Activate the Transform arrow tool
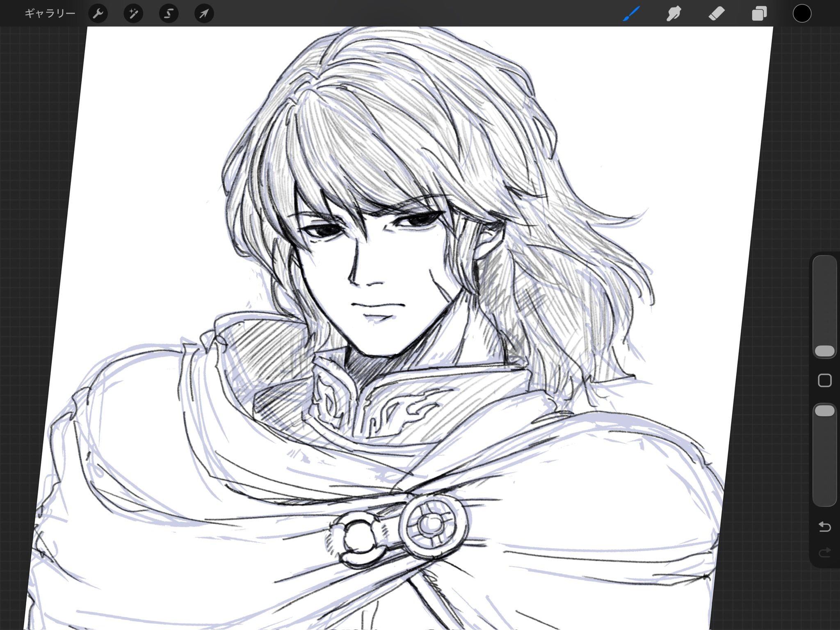Screen dimensions: 840x630 pyautogui.click(x=204, y=14)
